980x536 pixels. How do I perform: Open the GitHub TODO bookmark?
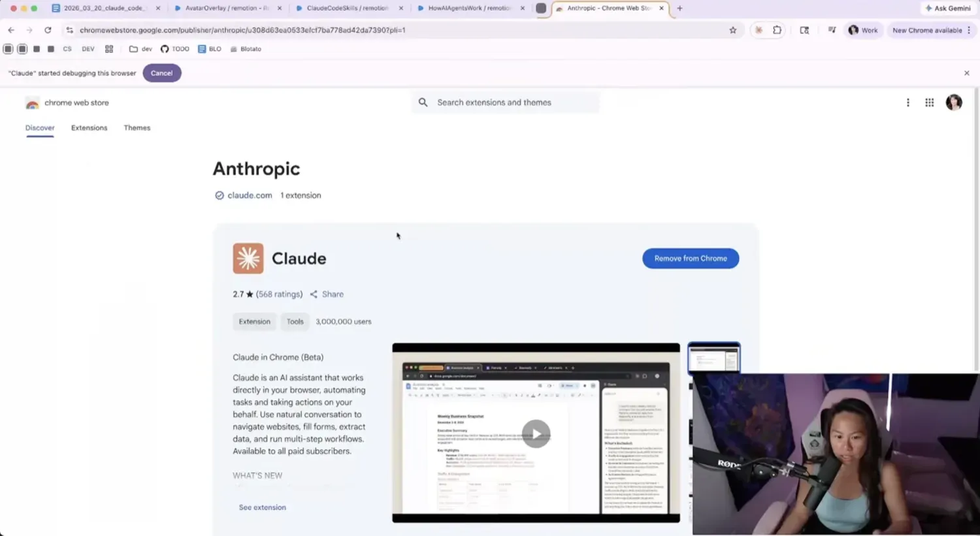pos(174,49)
